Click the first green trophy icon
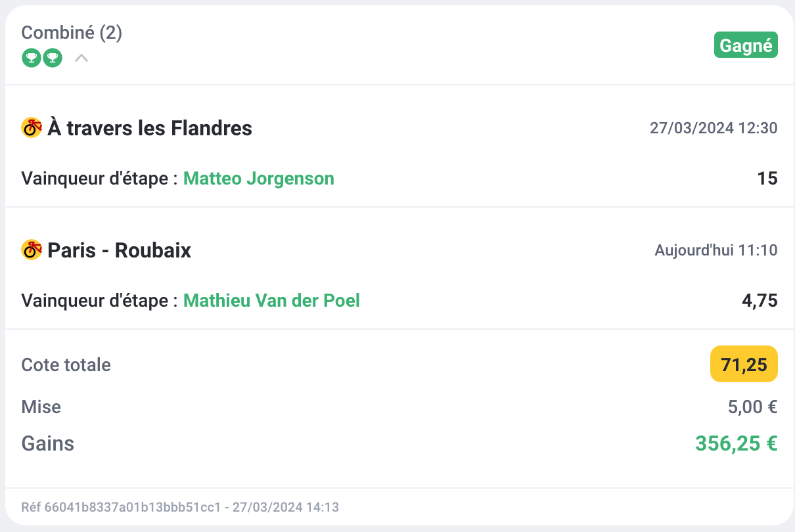The width and height of the screenshot is (795, 532). [x=31, y=58]
